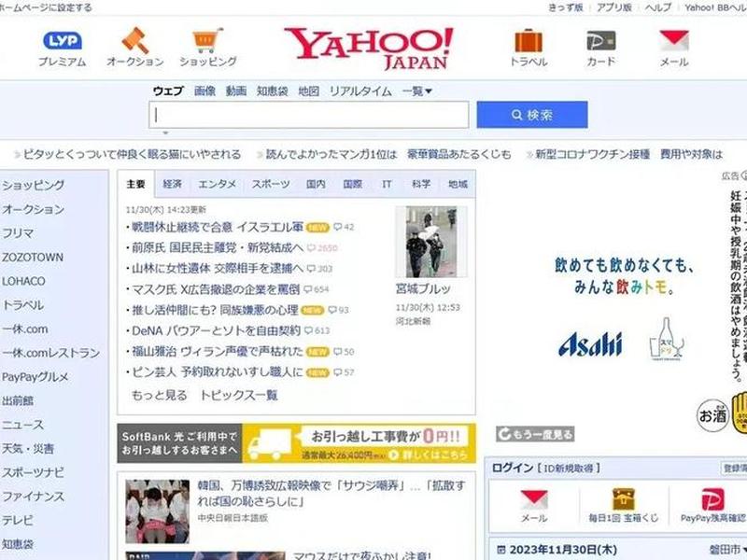The width and height of the screenshot is (747, 560).
Task: Click the calendar icon next to 2023年11月30日
Action: pyautogui.click(x=500, y=550)
